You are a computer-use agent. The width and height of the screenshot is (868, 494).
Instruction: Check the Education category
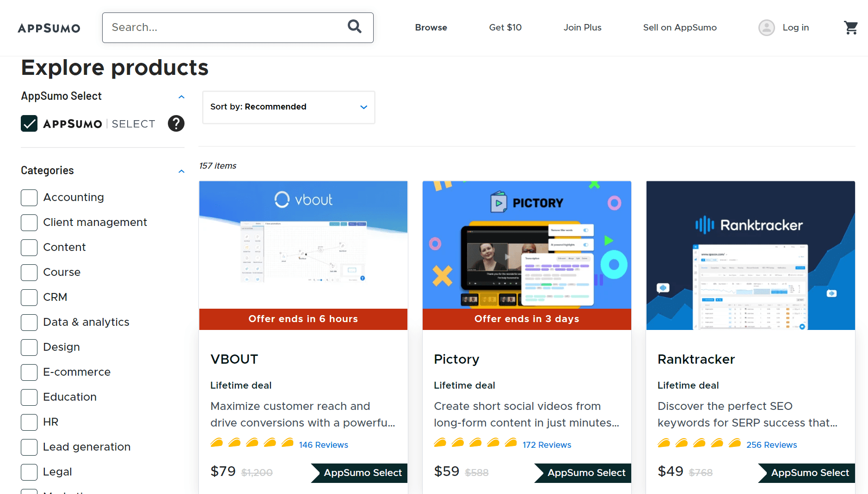(29, 397)
